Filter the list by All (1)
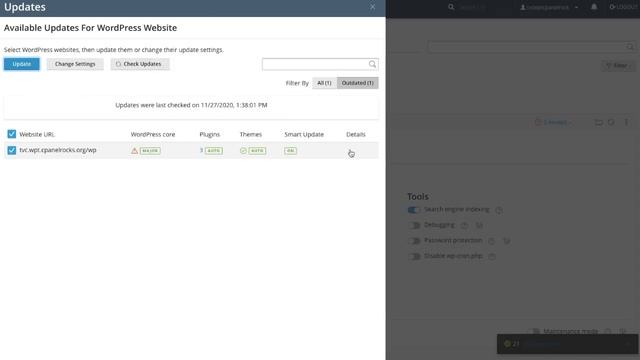The width and height of the screenshot is (640, 360). 324,83
